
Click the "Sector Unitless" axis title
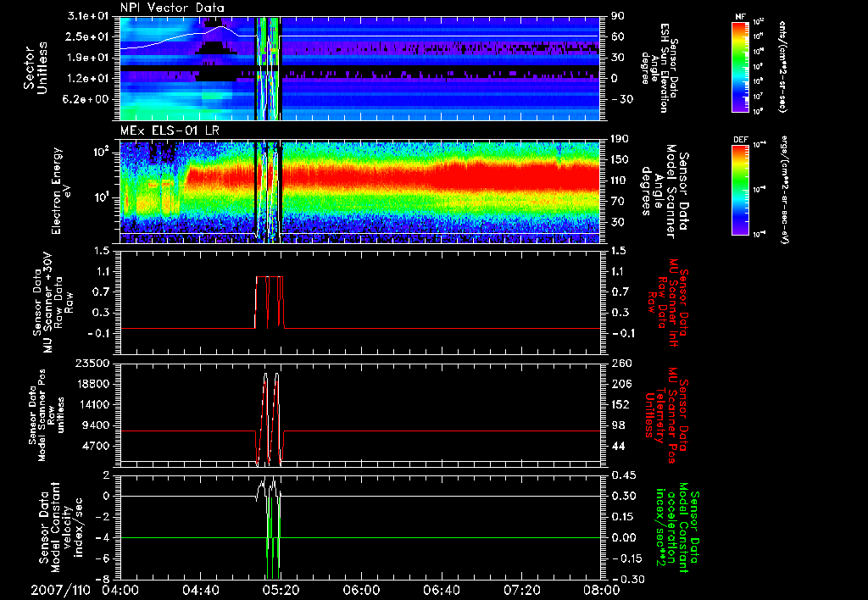pos(36,68)
